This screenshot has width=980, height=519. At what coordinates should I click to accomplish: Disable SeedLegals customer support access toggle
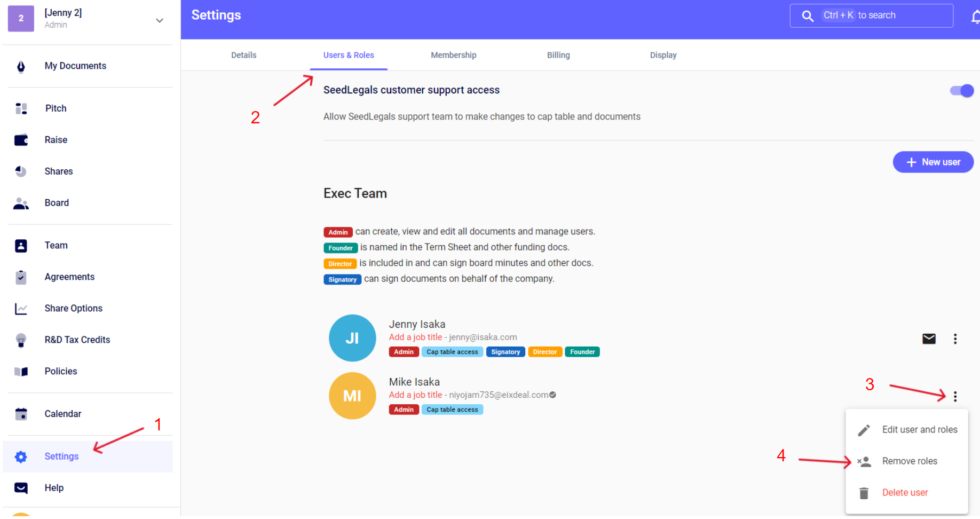pos(962,91)
